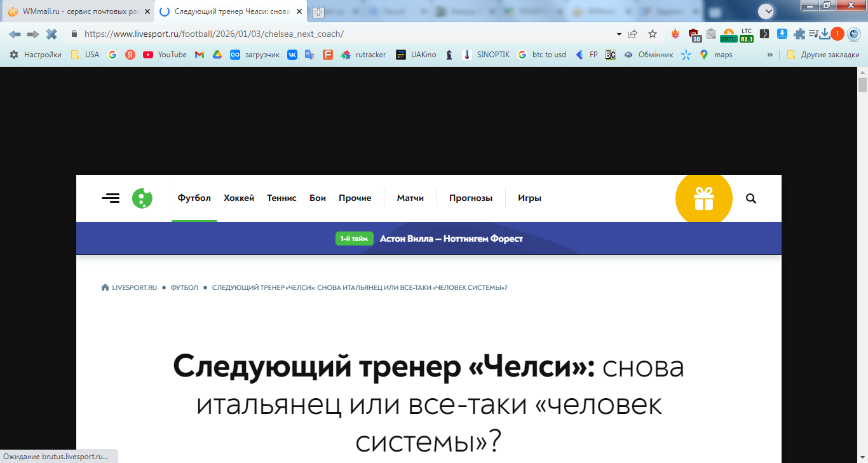Open the VK bookmark icon
This screenshot has height=463, width=868.
click(x=292, y=55)
